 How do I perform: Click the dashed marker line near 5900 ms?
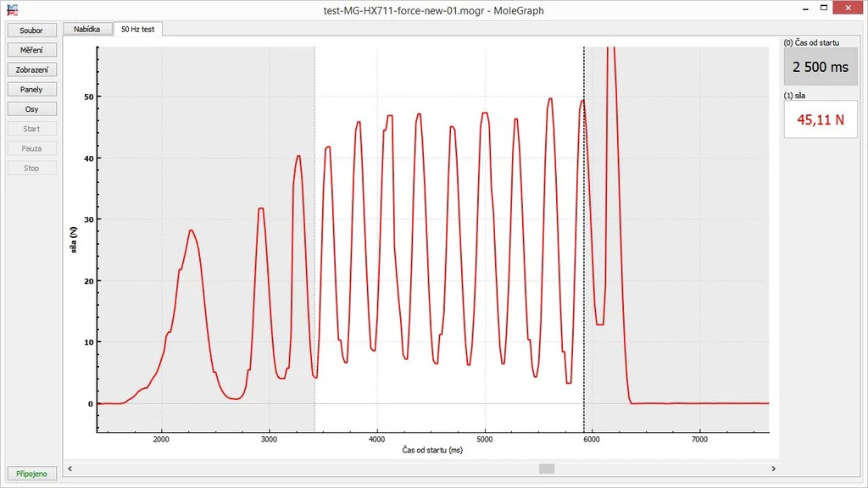tap(583, 239)
